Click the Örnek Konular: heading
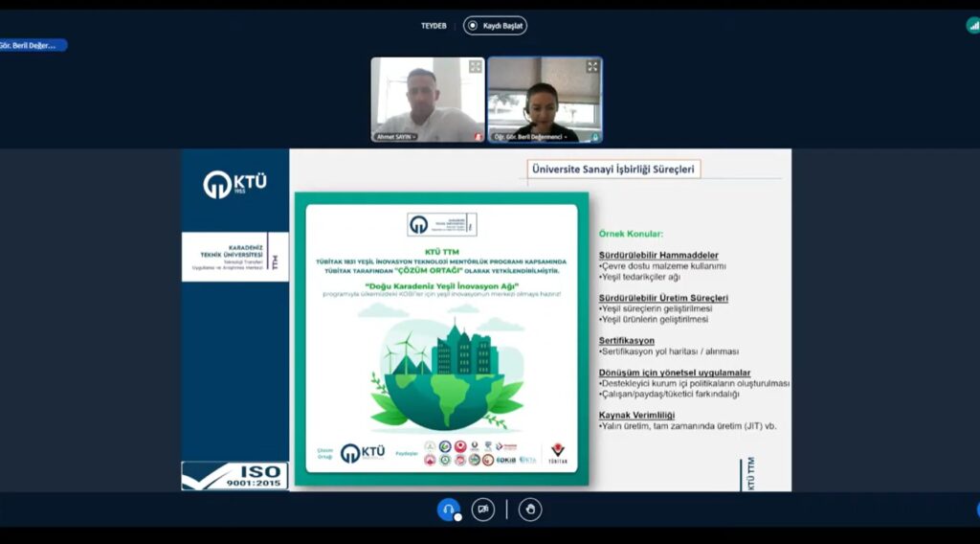The width and height of the screenshot is (980, 544). pos(631,234)
